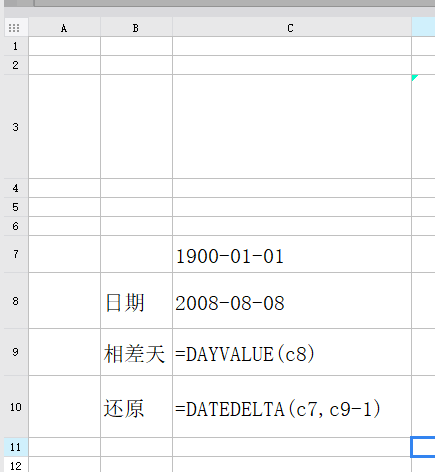Image resolution: width=435 pixels, height=472 pixels.
Task: Select the 日期 label cell
Action: click(136, 301)
